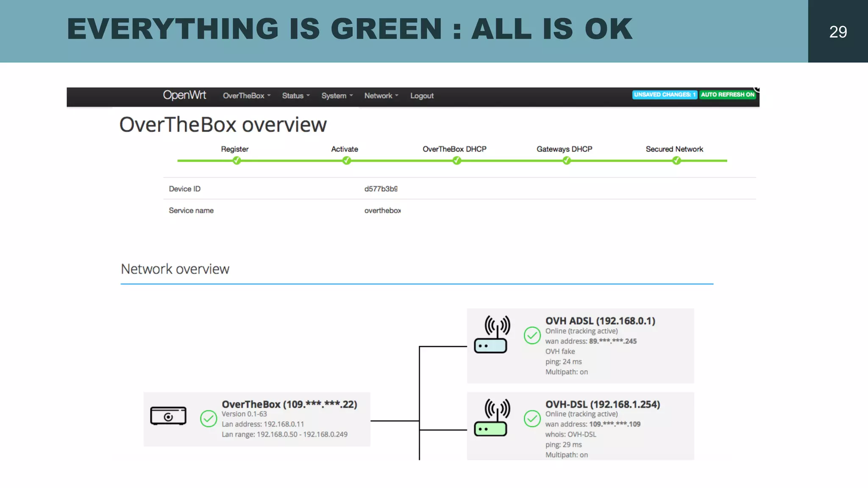Click the Secured Network step label

pyautogui.click(x=674, y=149)
